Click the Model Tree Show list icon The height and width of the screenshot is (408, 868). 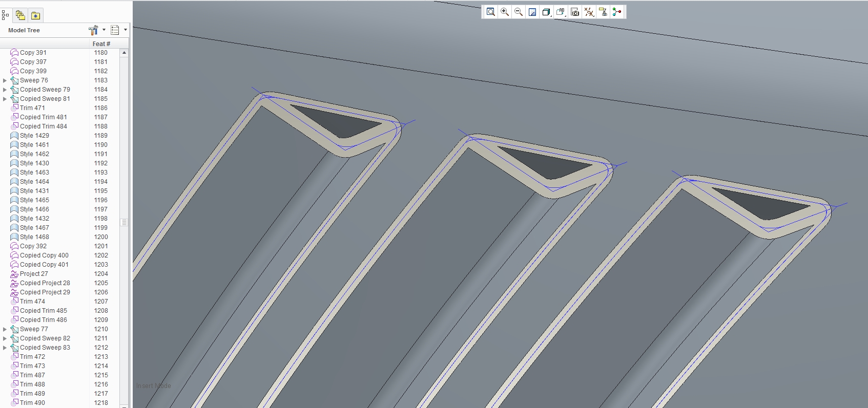click(115, 30)
